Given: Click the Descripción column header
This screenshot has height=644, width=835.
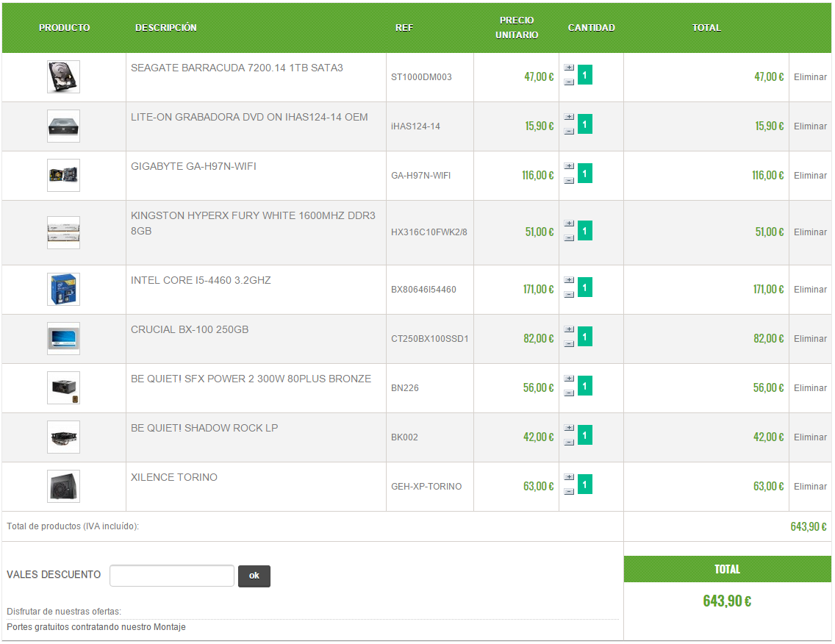Looking at the screenshot, I should click(x=165, y=28).
